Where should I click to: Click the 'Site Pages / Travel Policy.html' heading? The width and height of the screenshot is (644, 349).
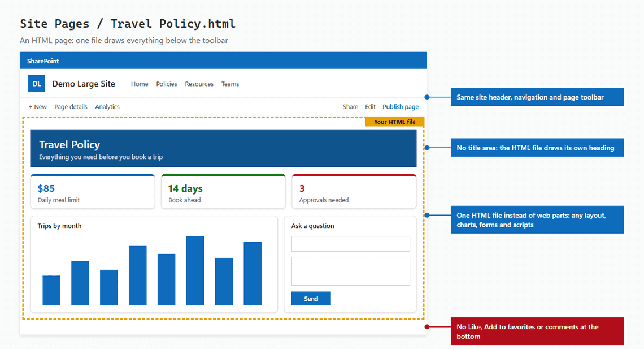(x=128, y=23)
